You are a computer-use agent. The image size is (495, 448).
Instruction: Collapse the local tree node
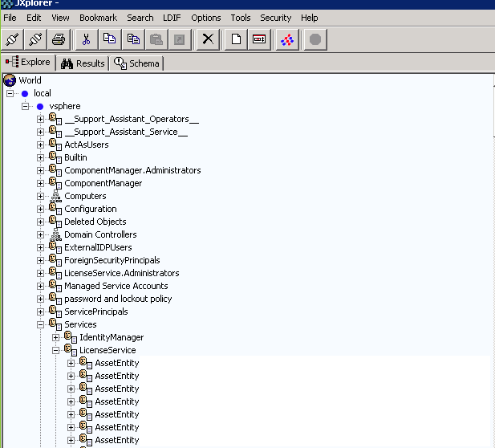coord(10,93)
